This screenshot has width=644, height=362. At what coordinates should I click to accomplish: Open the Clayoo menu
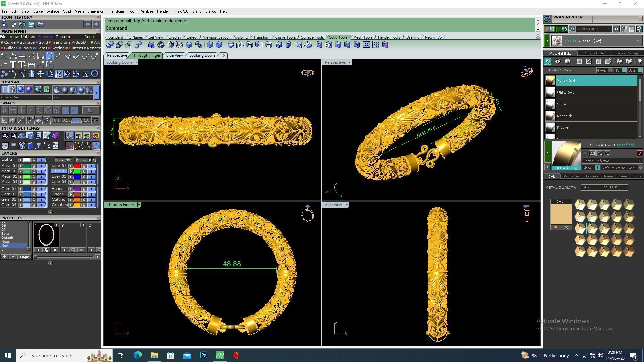coord(211,11)
